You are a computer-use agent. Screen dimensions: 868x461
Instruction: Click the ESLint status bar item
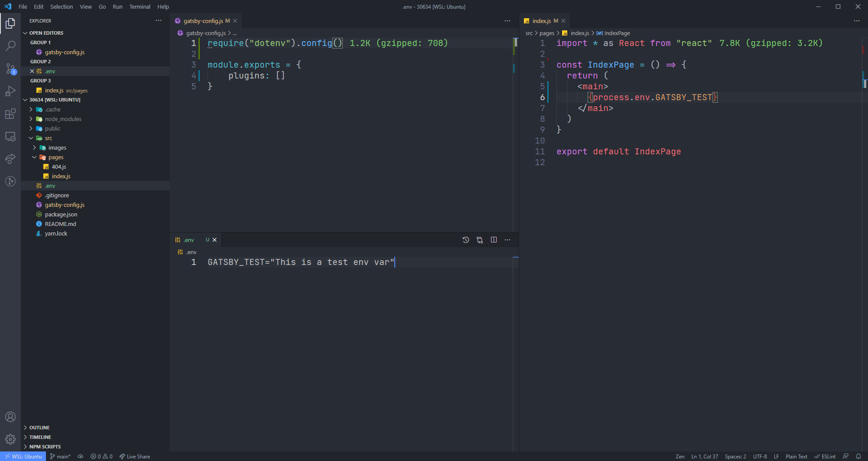click(826, 456)
